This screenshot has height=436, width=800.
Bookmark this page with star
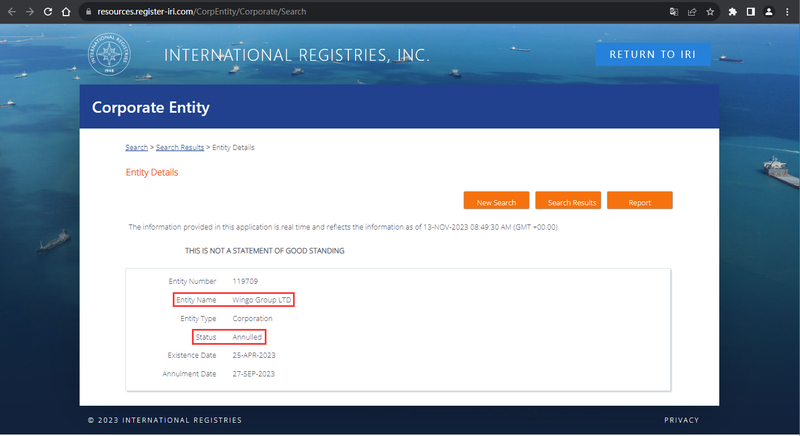[x=710, y=12]
